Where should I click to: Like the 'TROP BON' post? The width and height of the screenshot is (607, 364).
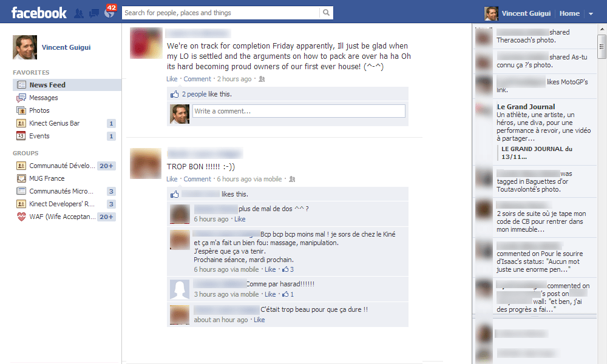172,179
